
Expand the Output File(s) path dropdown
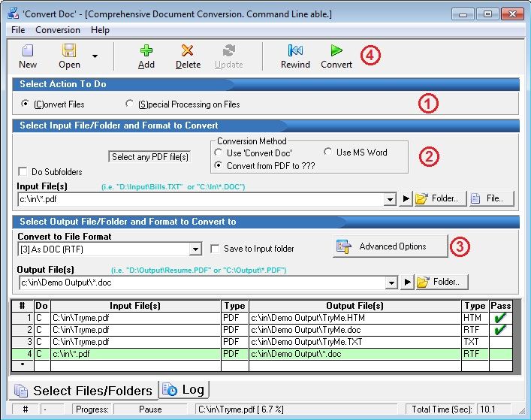tap(391, 283)
